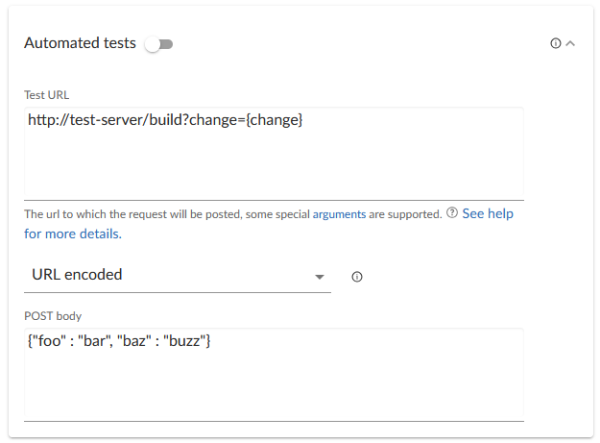Click the "Automated tests" section title

click(x=80, y=44)
